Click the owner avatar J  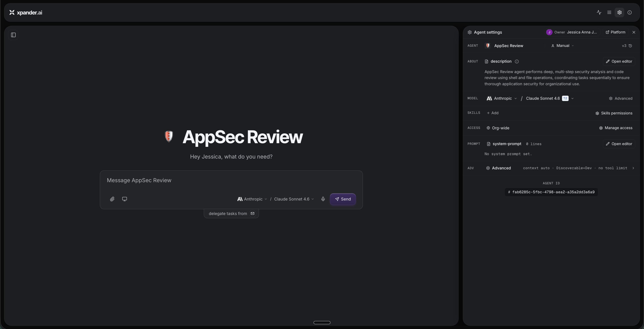coord(549,32)
